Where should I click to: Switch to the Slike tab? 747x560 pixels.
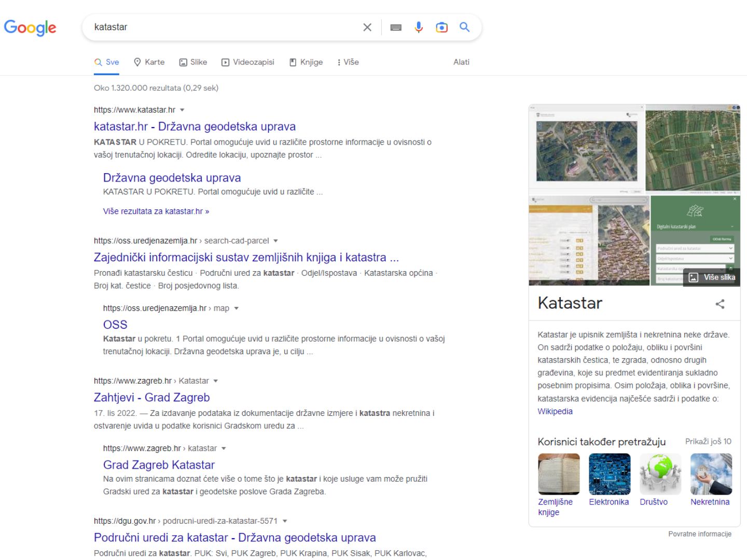(x=193, y=62)
